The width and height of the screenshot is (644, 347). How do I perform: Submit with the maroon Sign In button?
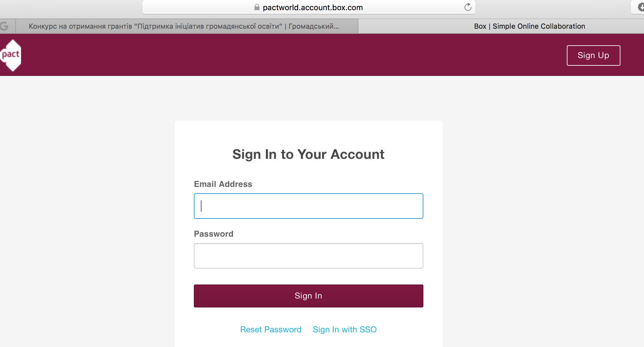point(308,296)
